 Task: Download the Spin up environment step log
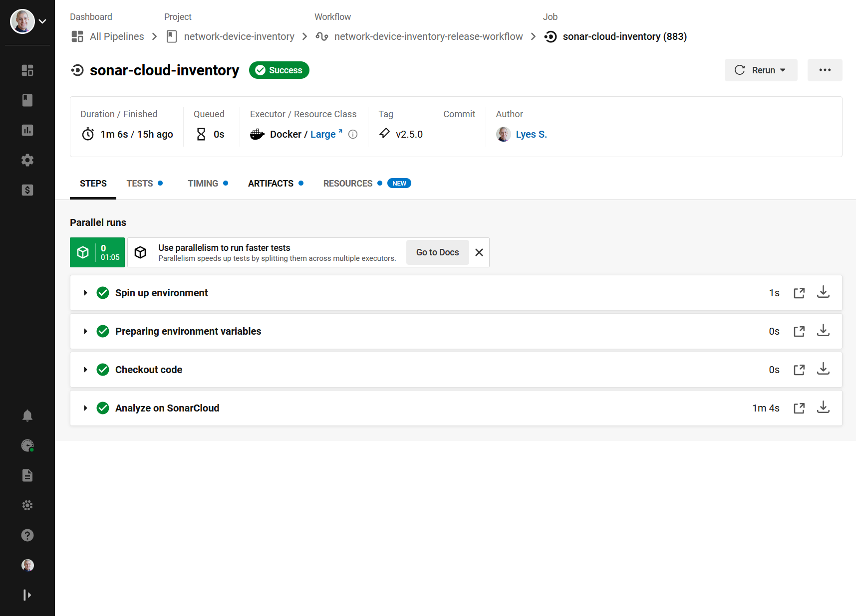(x=823, y=292)
